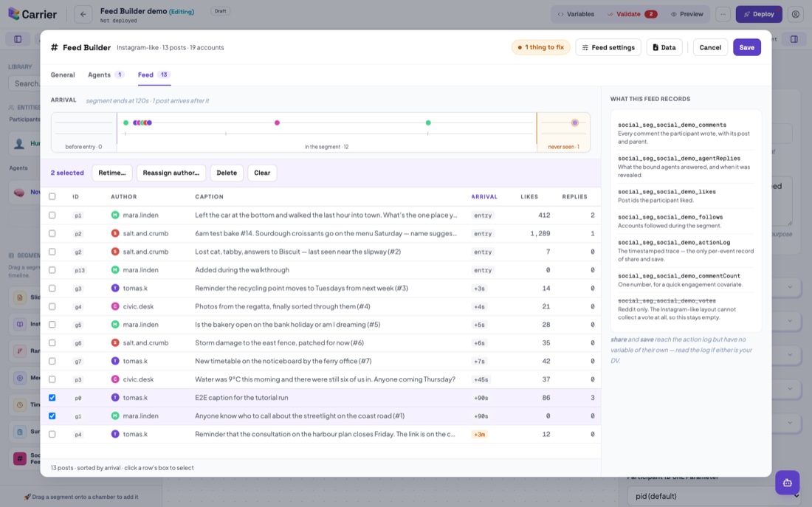
Task: Click the first green entry dot on timeline
Action: [x=125, y=123]
